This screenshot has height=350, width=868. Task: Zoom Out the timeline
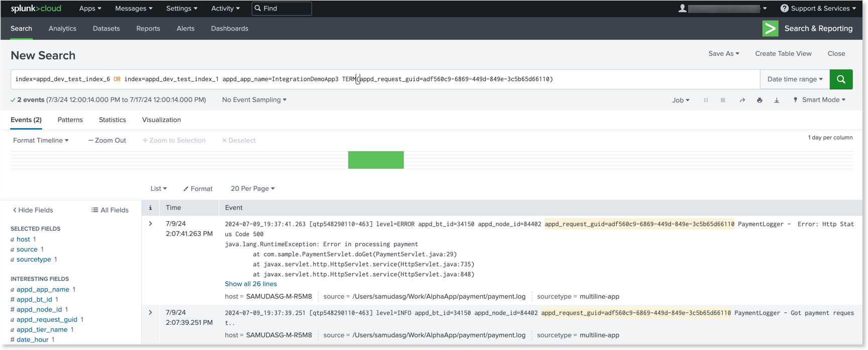[107, 141]
